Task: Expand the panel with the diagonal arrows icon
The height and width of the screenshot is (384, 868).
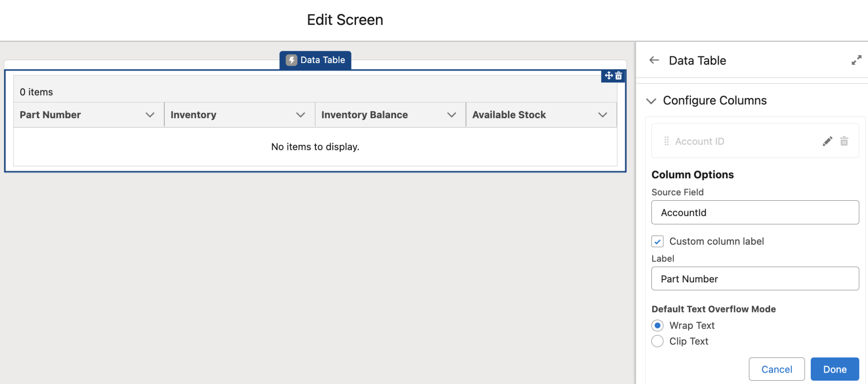Action: coord(857,60)
